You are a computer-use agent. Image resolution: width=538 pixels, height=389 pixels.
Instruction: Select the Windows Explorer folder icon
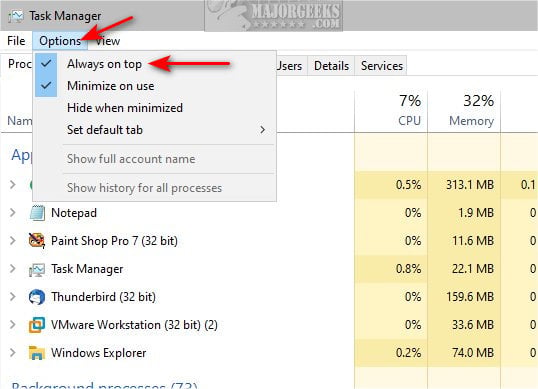37,353
